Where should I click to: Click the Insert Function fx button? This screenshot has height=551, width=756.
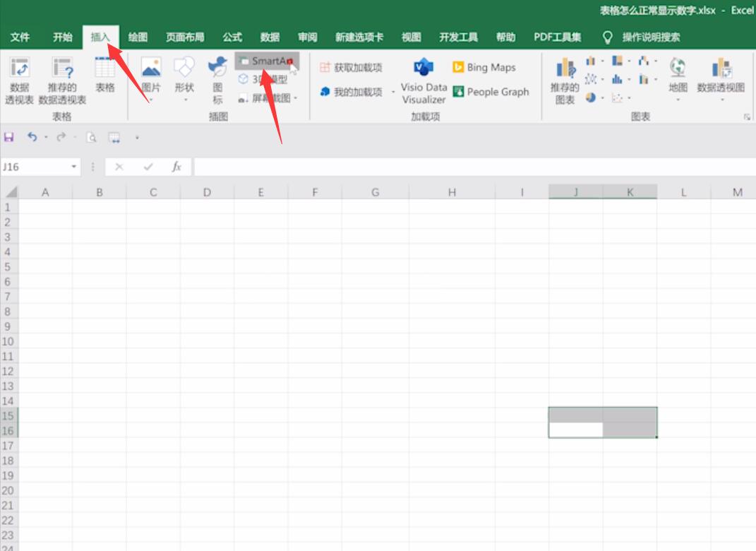[176, 167]
